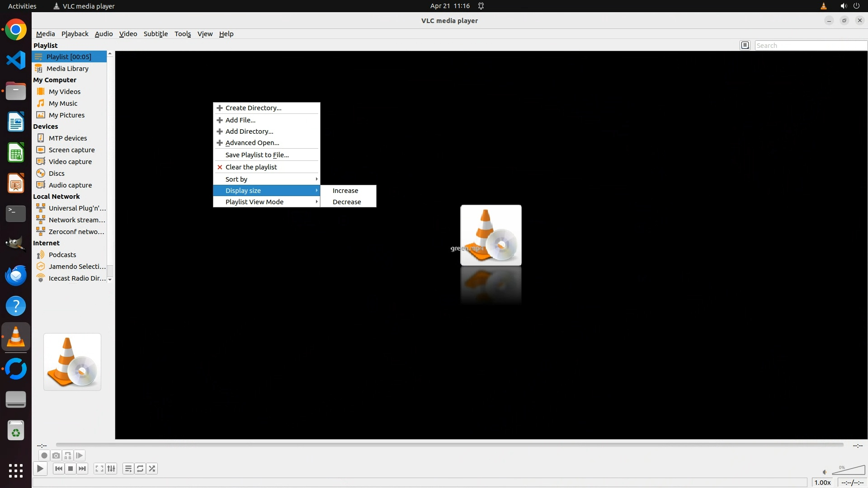Choose Increase in Display size submenu
Viewport: 868px width, 488px height.
[345, 191]
